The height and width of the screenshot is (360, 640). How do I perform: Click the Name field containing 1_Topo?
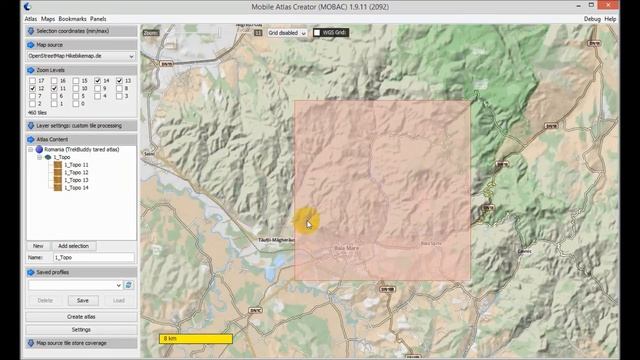click(93, 258)
